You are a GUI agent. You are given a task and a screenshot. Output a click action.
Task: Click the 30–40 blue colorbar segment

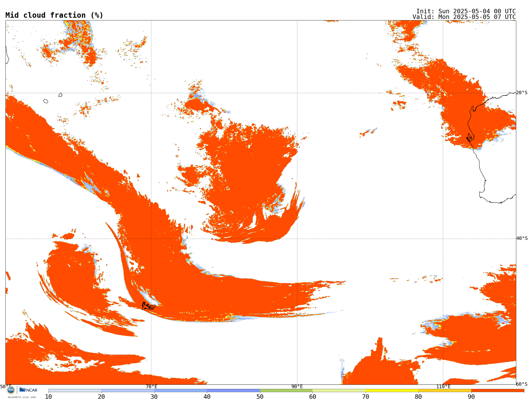(x=181, y=391)
